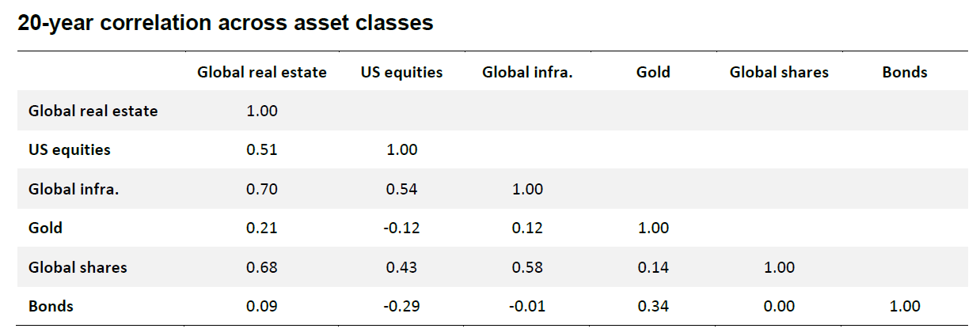
Task: Click the 0.58 value in Global shares row
Action: (x=527, y=267)
